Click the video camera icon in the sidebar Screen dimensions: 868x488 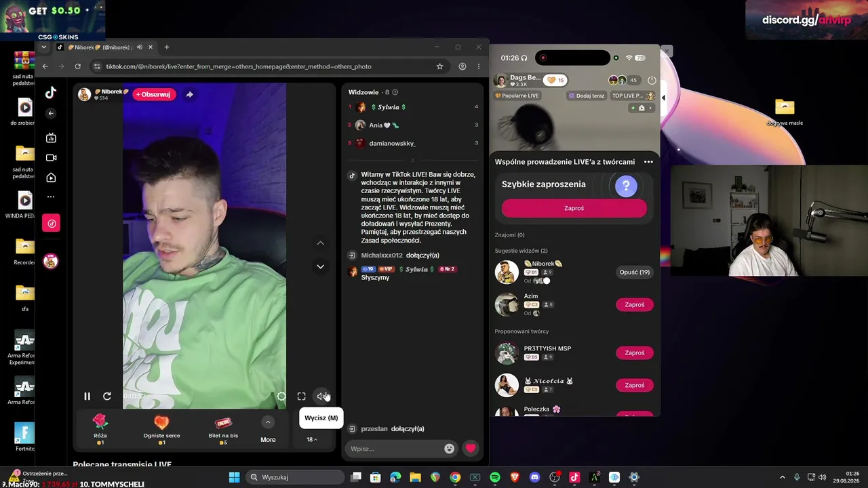[51, 158]
